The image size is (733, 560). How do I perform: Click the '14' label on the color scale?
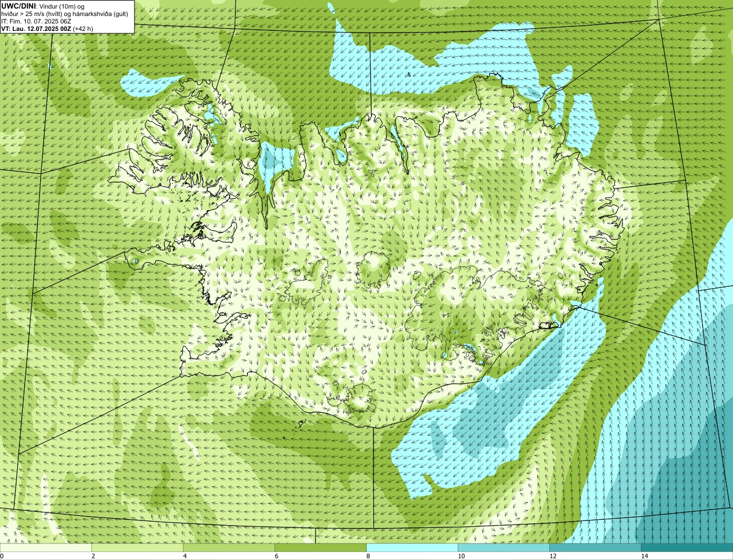tap(644, 556)
